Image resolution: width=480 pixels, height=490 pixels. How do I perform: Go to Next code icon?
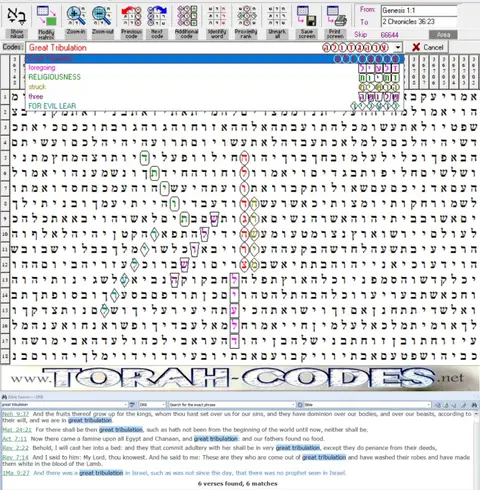point(157,15)
